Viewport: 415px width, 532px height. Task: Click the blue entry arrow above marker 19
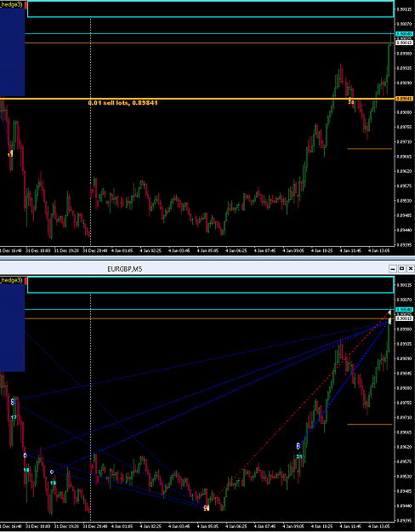52,472
